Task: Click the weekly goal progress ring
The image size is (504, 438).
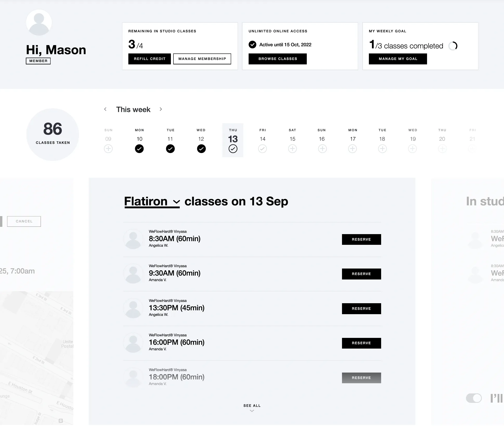Action: click(x=453, y=46)
